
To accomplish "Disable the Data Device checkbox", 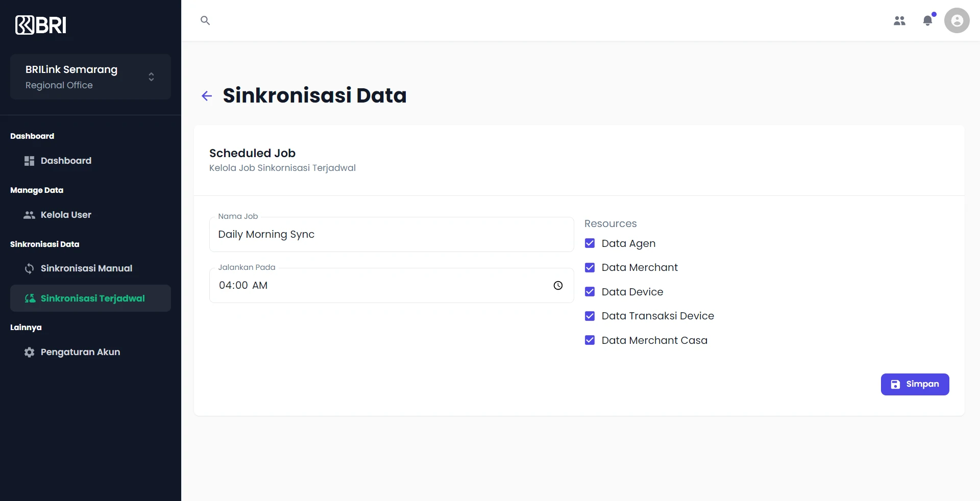I will (590, 292).
